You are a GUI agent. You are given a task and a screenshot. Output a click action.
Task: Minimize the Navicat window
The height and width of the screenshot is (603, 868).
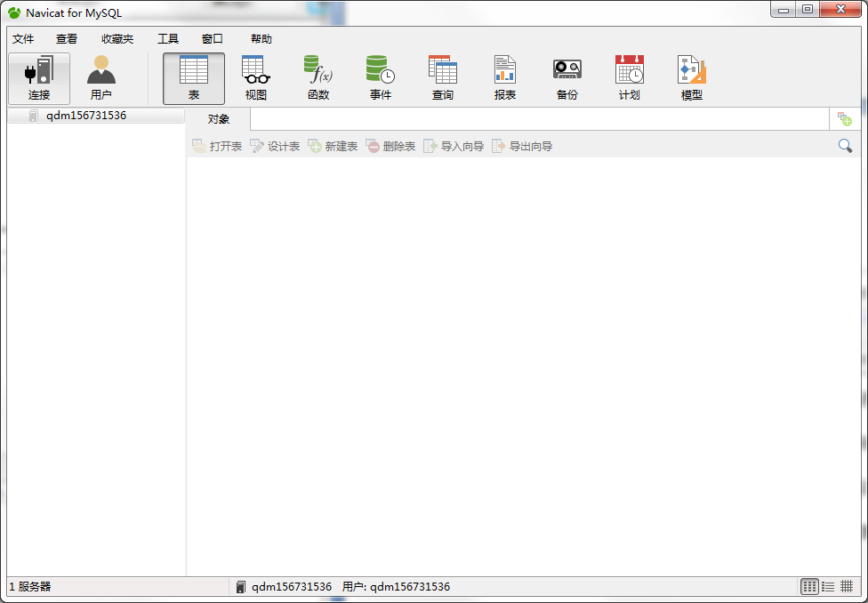pos(783,10)
